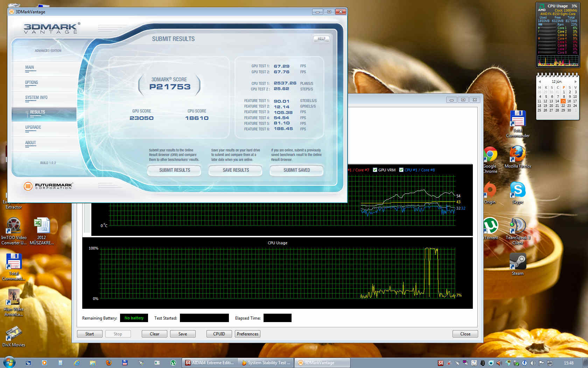
Task: Open Skype from the desktop
Action: [518, 192]
